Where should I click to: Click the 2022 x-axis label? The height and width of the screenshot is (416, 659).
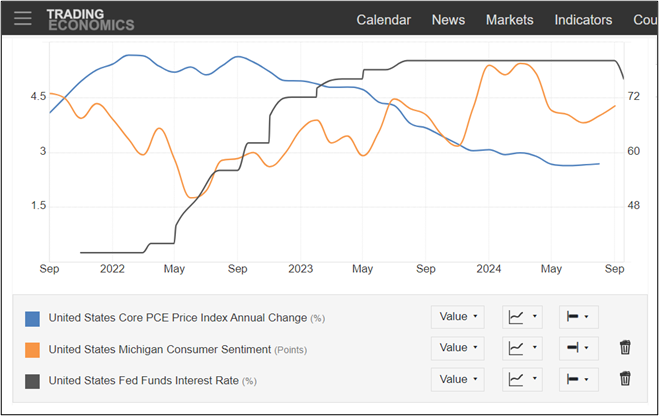click(x=112, y=269)
